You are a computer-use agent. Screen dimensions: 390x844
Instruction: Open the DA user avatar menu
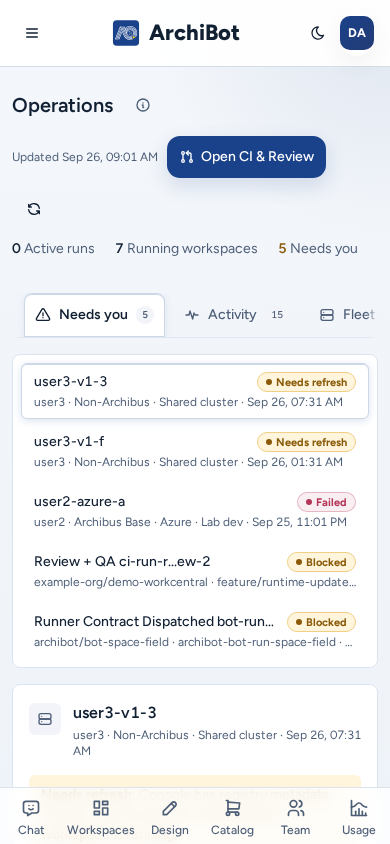pyautogui.click(x=357, y=33)
